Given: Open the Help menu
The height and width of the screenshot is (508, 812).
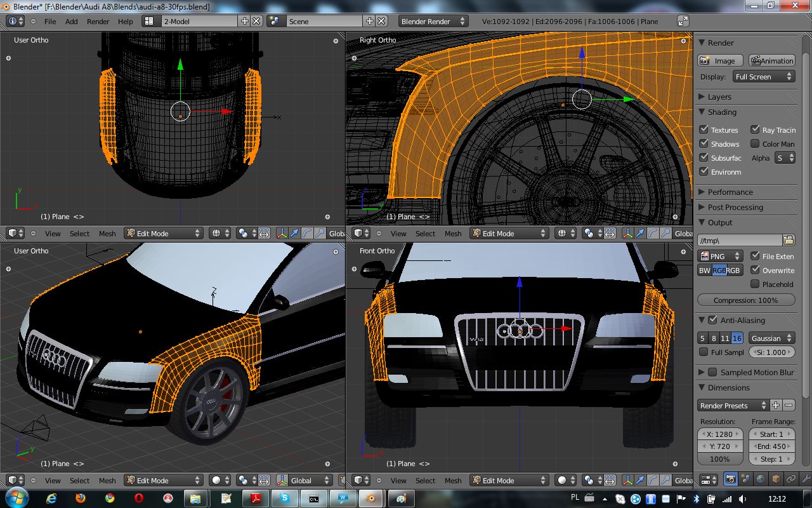Looking at the screenshot, I should click(x=126, y=21).
